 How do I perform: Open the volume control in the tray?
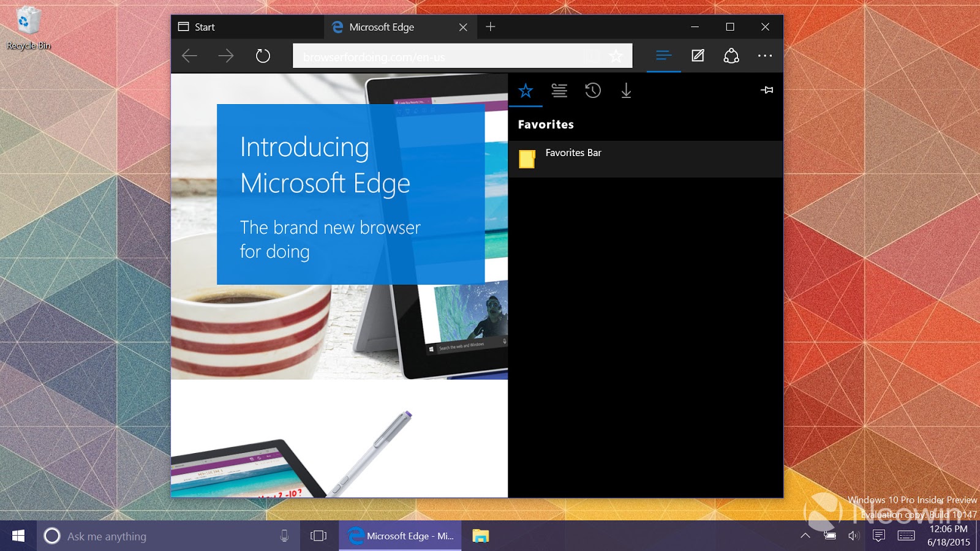854,536
